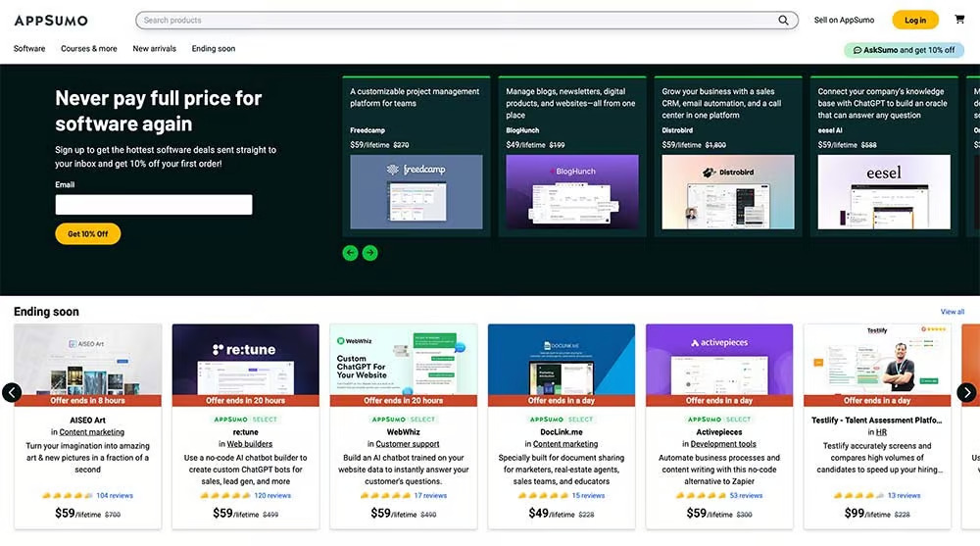Click the eesel AI name in hero card
Viewport: 980px width, 546px height.
tap(830, 130)
